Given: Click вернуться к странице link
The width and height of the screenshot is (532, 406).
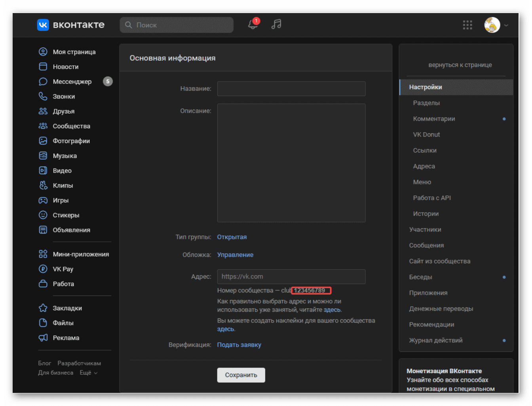Looking at the screenshot, I should tap(460, 65).
